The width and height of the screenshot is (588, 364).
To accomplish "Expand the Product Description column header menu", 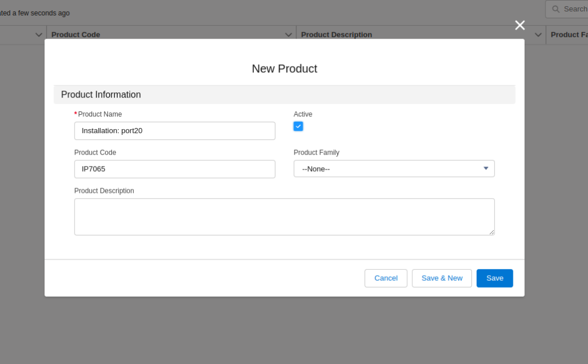I will (538, 34).
